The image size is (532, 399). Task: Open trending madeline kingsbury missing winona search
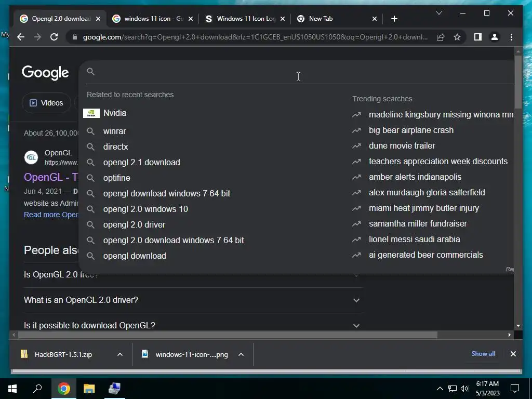(433, 115)
